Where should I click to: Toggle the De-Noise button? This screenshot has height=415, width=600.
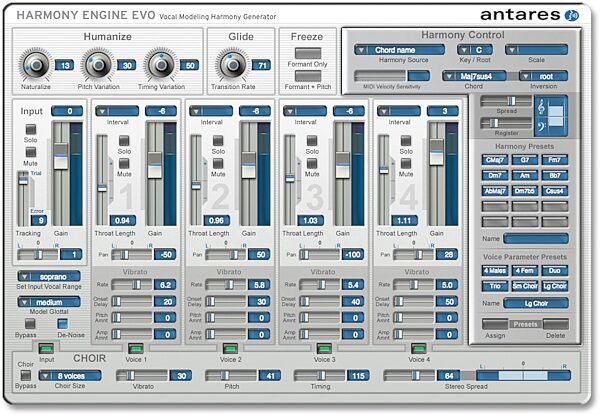[x=63, y=324]
